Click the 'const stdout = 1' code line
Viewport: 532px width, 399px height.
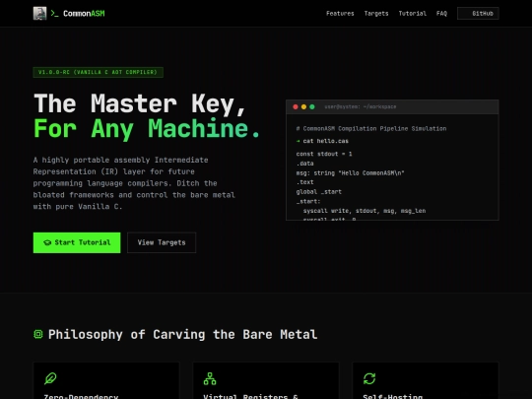click(x=324, y=154)
